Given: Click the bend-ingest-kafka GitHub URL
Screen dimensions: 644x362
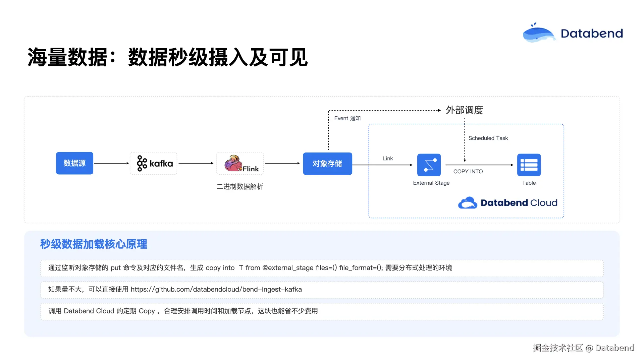Looking at the screenshot, I should pyautogui.click(x=216, y=289).
